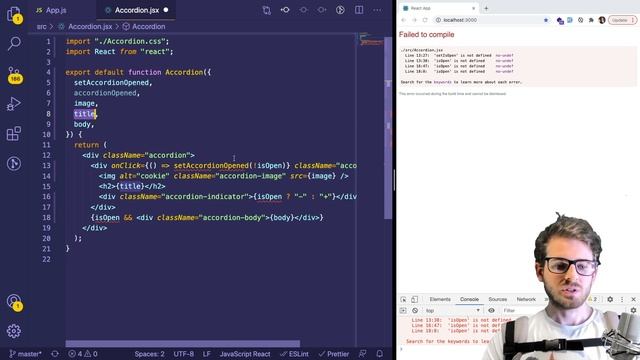Open editor More Actions ellipsis
The width and height of the screenshot is (640, 360).
pos(377,10)
